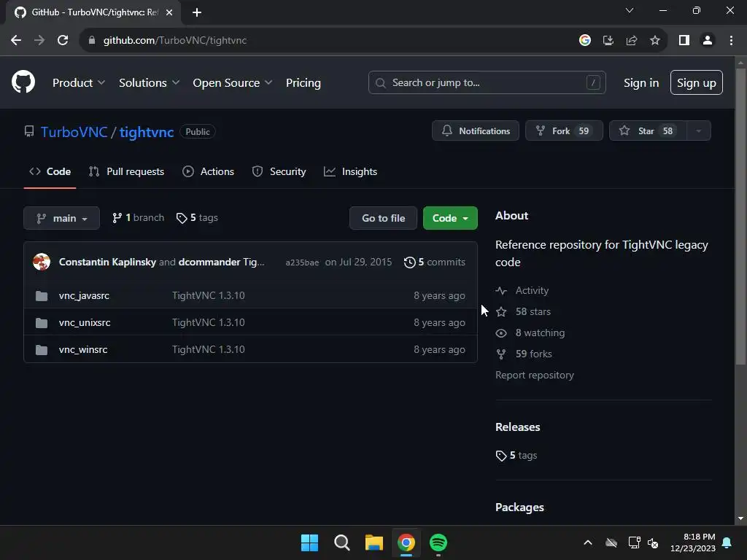Bookmark this page with the star icon

655,41
